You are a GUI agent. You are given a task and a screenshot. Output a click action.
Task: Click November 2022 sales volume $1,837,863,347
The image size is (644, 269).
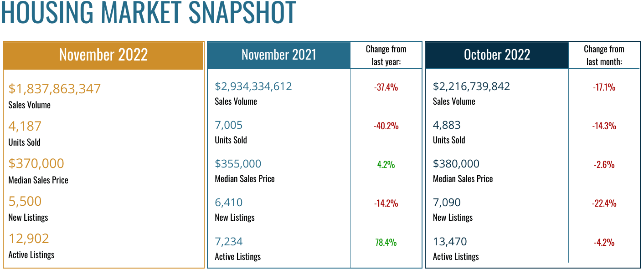[x=54, y=89]
